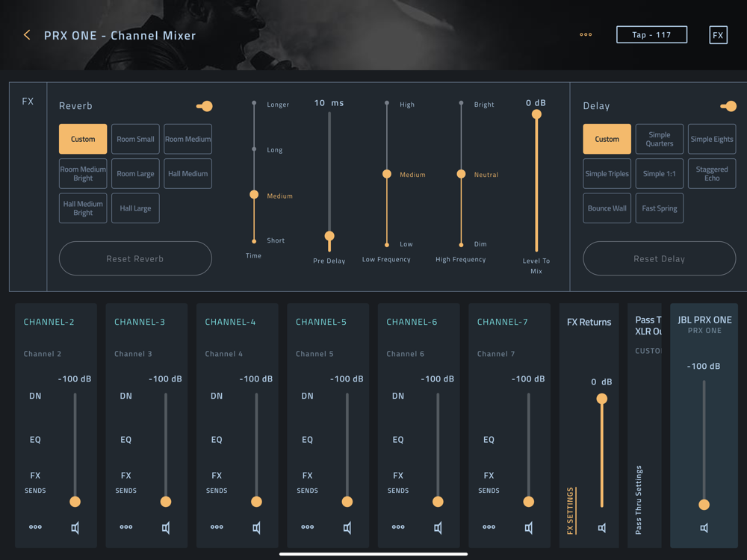Screen dimensions: 747x560
Task: Click the FX Returns fader handle
Action: (602, 399)
